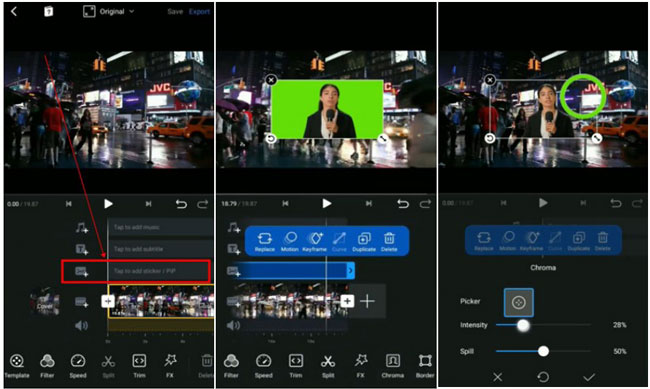Confirm chroma settings with the checkmark
The image size is (650, 389).
click(589, 377)
